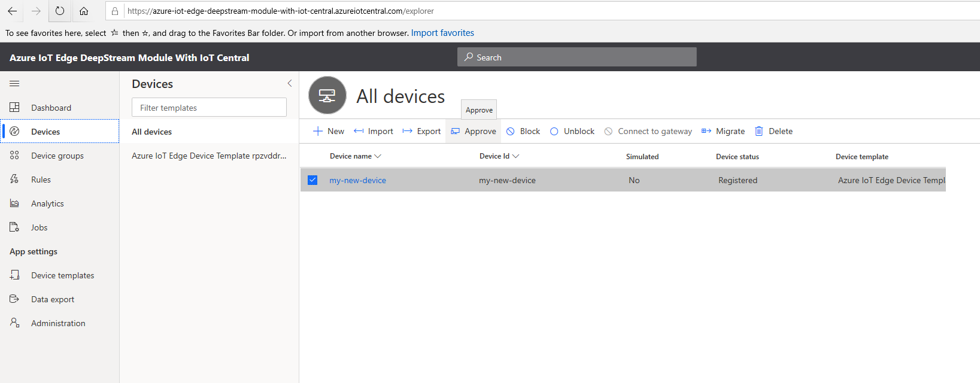Select All devices in the templates list
The width and height of the screenshot is (980, 383).
209,132
